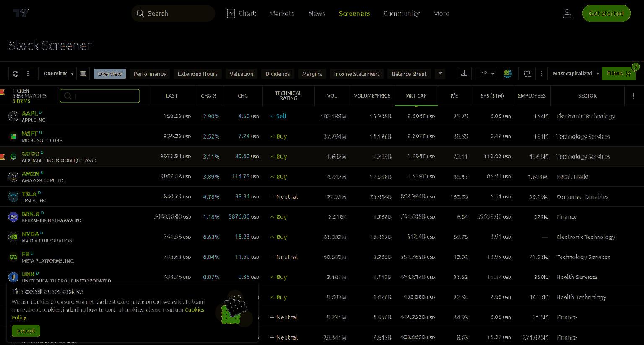This screenshot has height=345, width=644.
Task: Open the Chart menu item
Action: click(x=241, y=13)
